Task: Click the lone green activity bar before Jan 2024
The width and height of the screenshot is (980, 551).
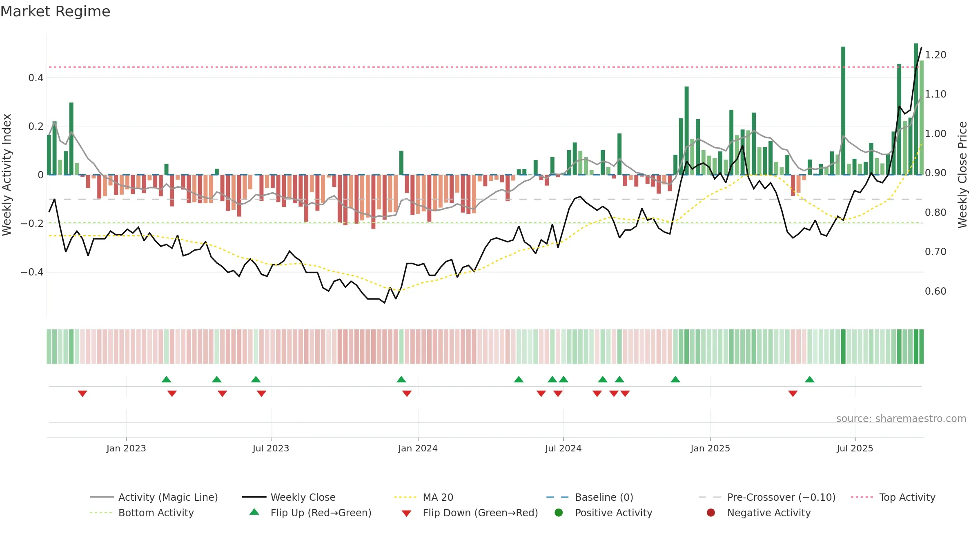Action: [x=401, y=163]
